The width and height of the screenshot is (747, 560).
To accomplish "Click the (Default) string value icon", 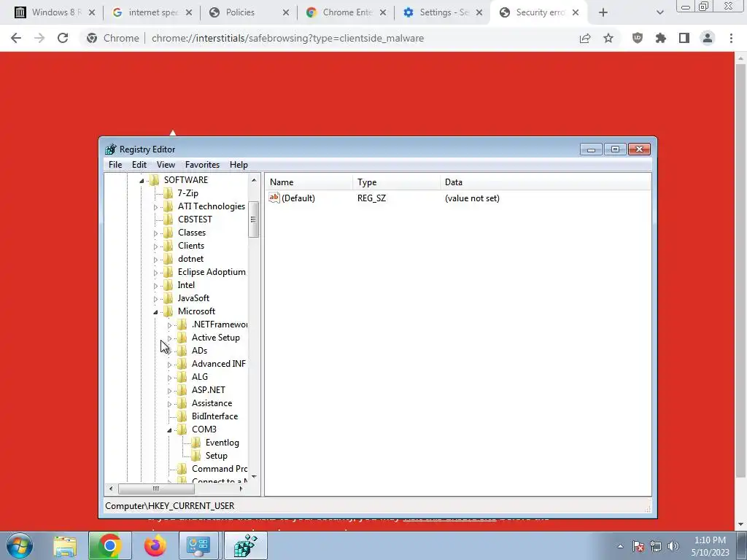I will [274, 198].
